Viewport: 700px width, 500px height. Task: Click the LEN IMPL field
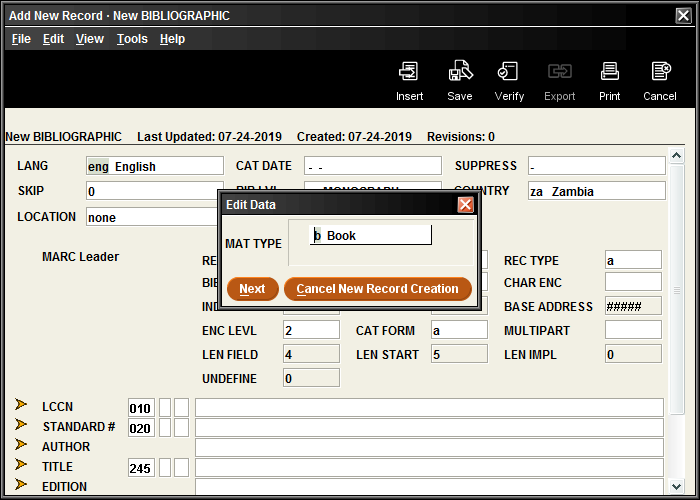coord(633,354)
